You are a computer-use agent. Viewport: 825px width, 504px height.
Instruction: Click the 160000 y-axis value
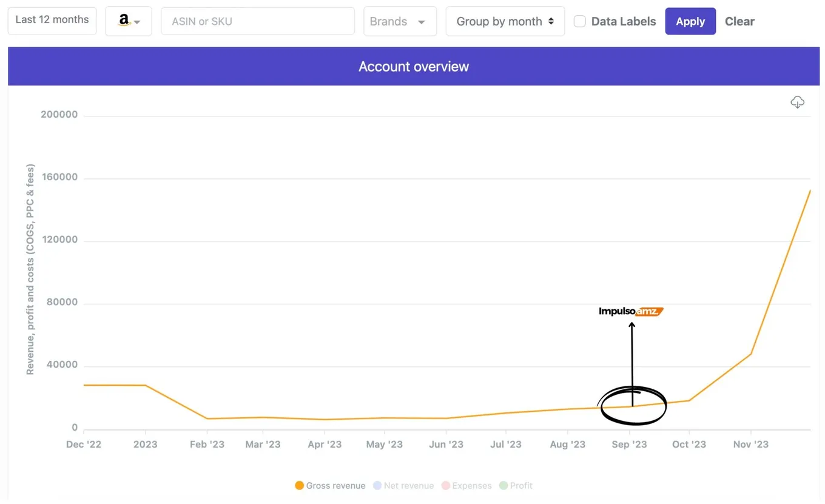[x=59, y=176]
